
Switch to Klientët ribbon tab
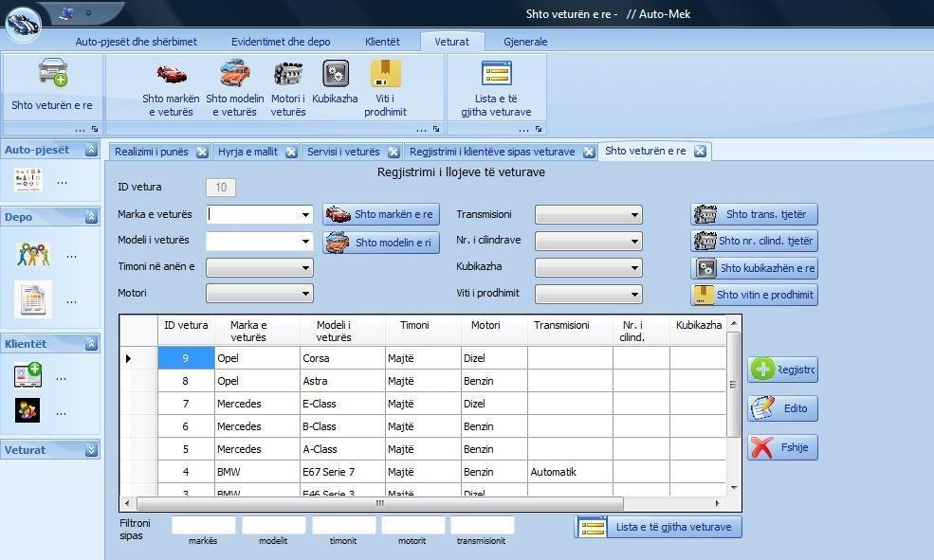pos(382,42)
